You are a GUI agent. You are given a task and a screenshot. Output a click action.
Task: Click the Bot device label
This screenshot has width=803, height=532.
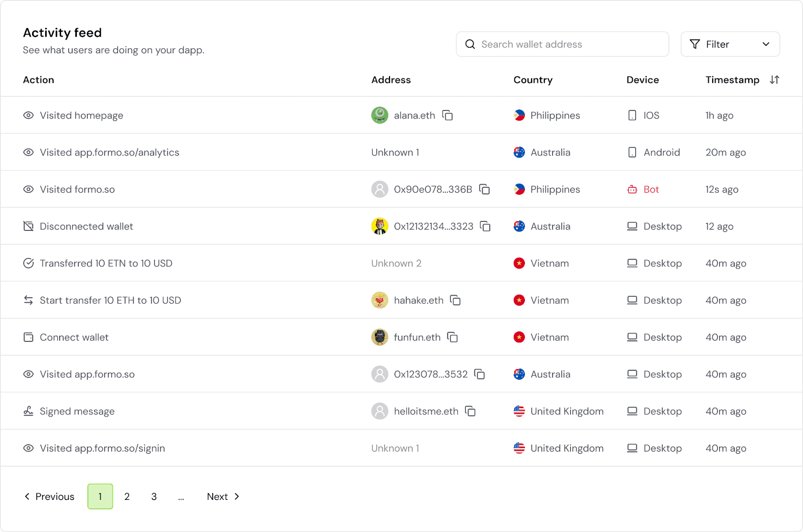[x=651, y=189]
